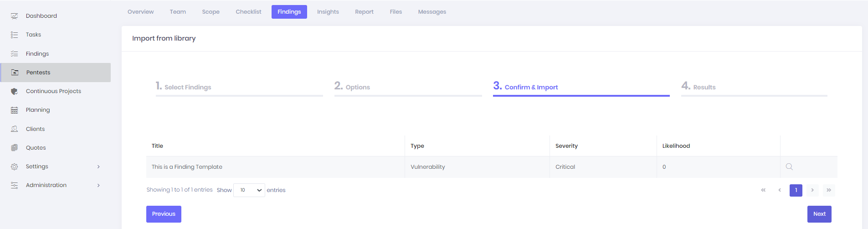This screenshot has height=229, width=868.
Task: Jump to last page double arrow
Action: (x=829, y=190)
